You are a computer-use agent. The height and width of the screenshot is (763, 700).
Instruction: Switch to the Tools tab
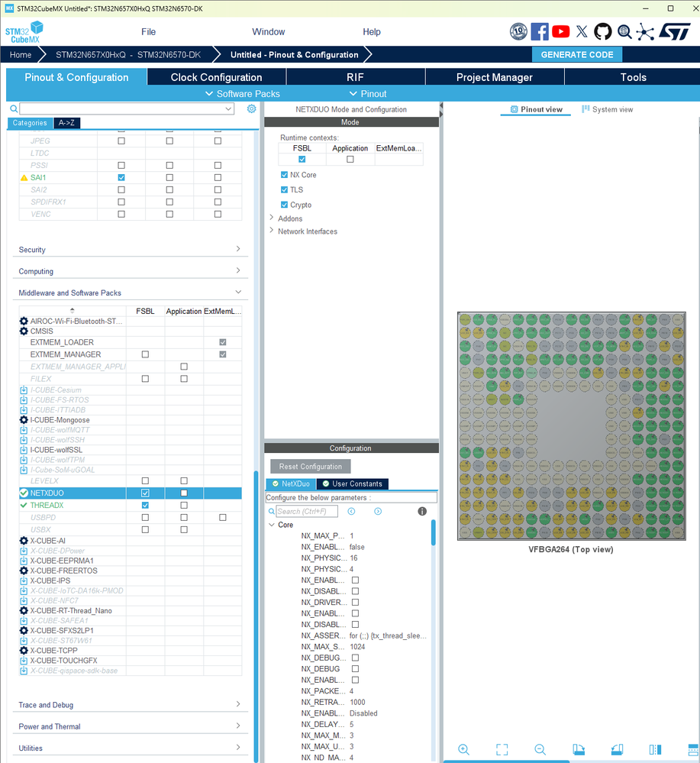tap(633, 77)
